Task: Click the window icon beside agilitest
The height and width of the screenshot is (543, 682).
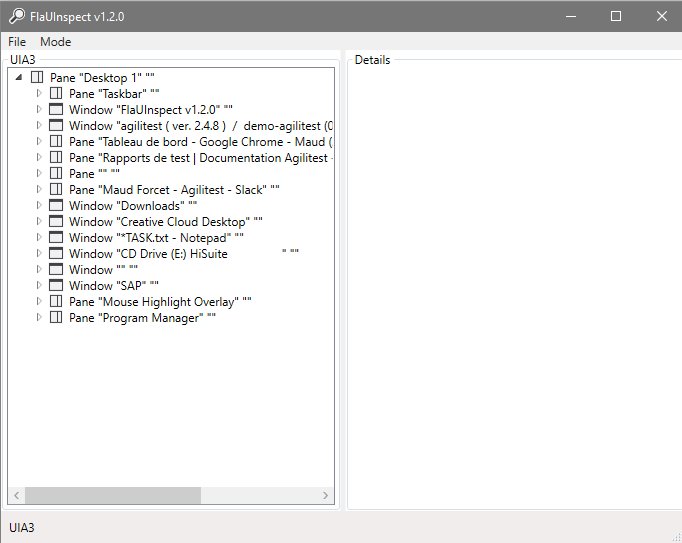Action: point(56,126)
